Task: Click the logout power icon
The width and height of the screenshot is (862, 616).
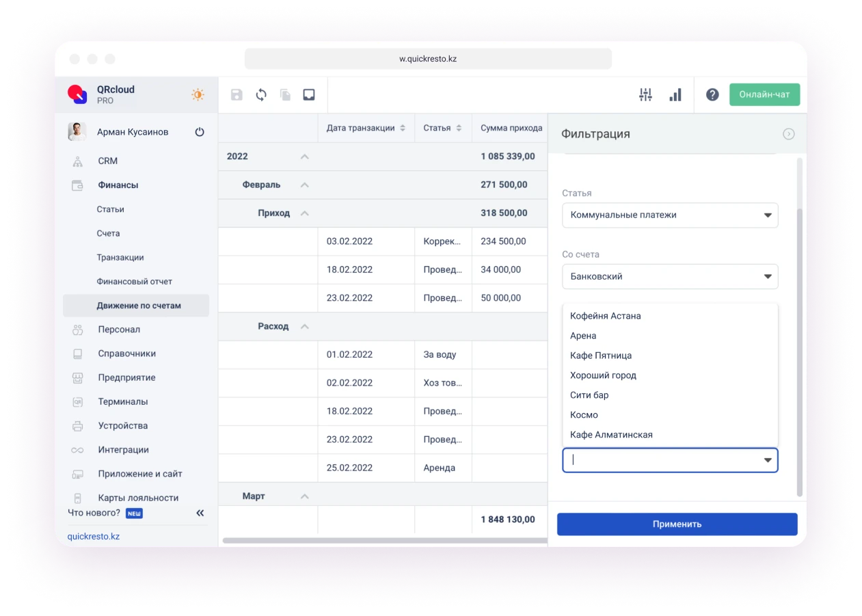Action: click(x=200, y=132)
